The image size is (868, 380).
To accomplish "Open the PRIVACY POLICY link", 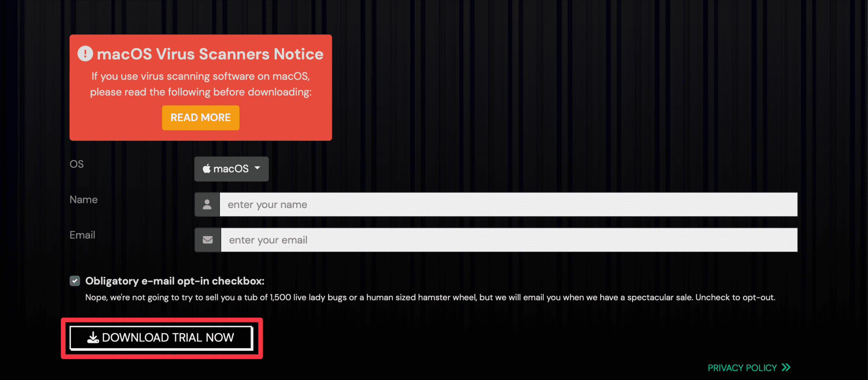I will point(742,368).
